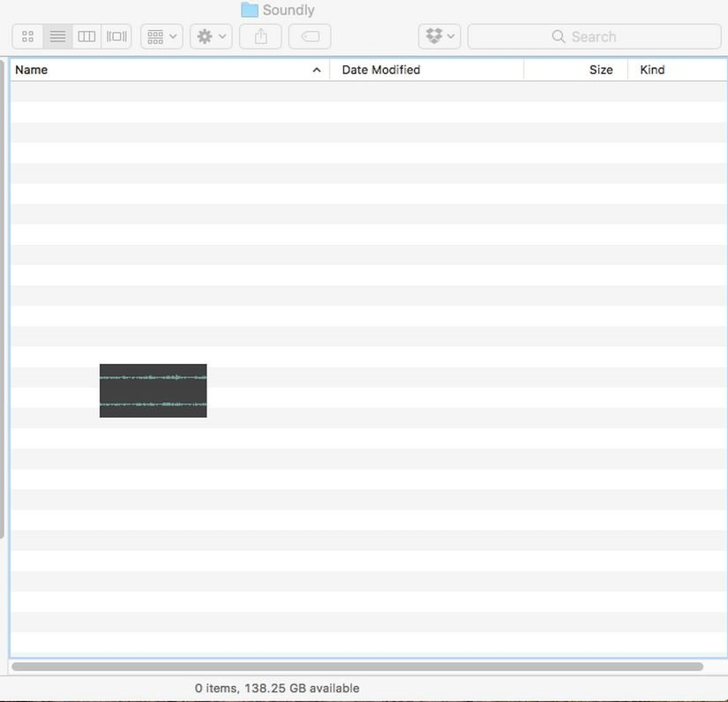Switch to icon view in toolbar
The height and width of the screenshot is (702, 728).
(x=27, y=36)
